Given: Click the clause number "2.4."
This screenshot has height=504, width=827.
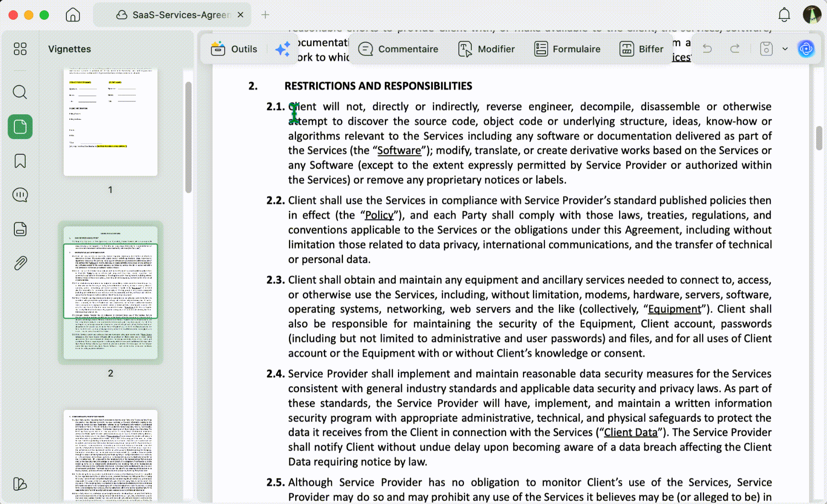Looking at the screenshot, I should coord(275,374).
